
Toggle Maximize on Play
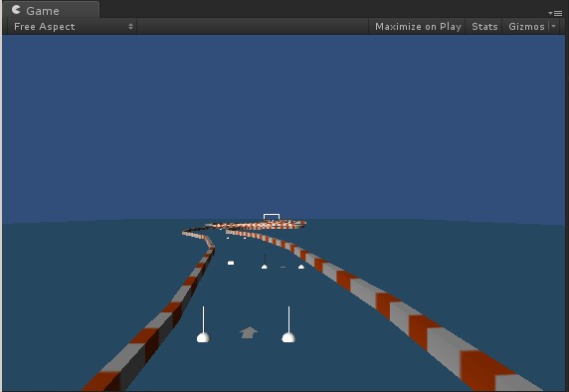pyautogui.click(x=418, y=27)
